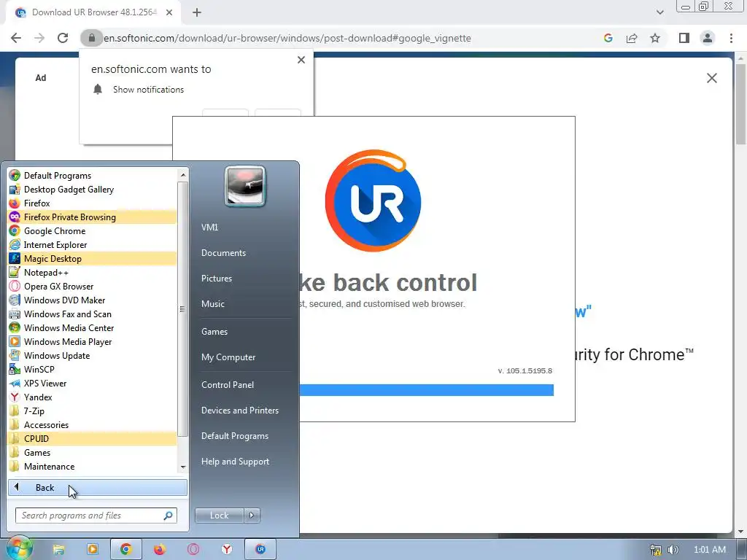The height and width of the screenshot is (560, 747).
Task: Launch Windows DVD Maker
Action: pos(93,300)
